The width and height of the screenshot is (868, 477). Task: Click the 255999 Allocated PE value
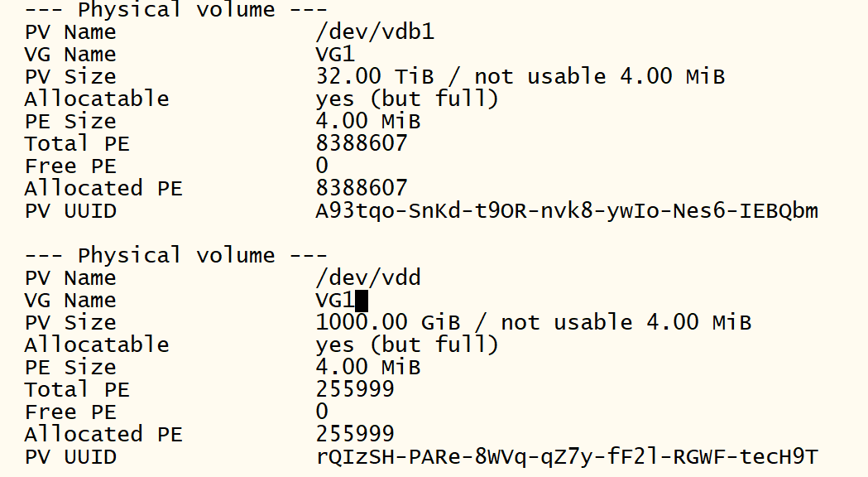(355, 435)
